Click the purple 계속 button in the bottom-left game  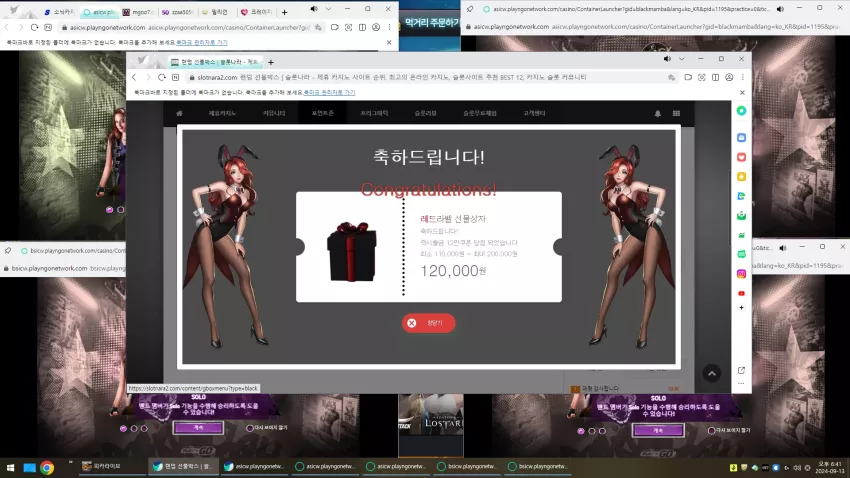pyautogui.click(x=198, y=428)
